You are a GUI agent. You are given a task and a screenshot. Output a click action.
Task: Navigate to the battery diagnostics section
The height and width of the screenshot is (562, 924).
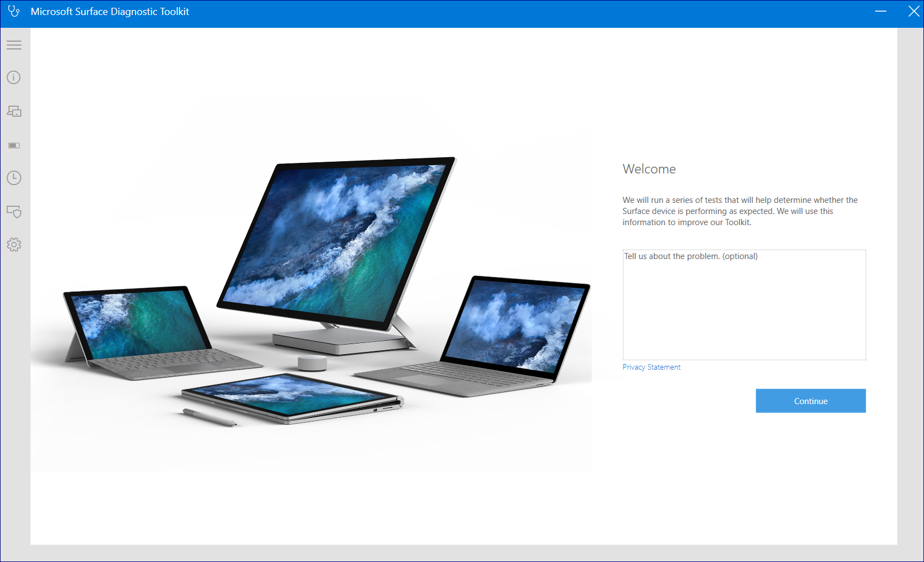[14, 146]
